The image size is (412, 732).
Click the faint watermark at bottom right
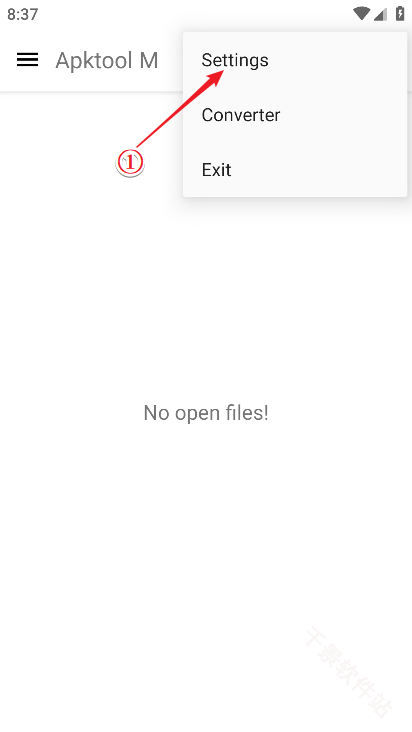349,672
